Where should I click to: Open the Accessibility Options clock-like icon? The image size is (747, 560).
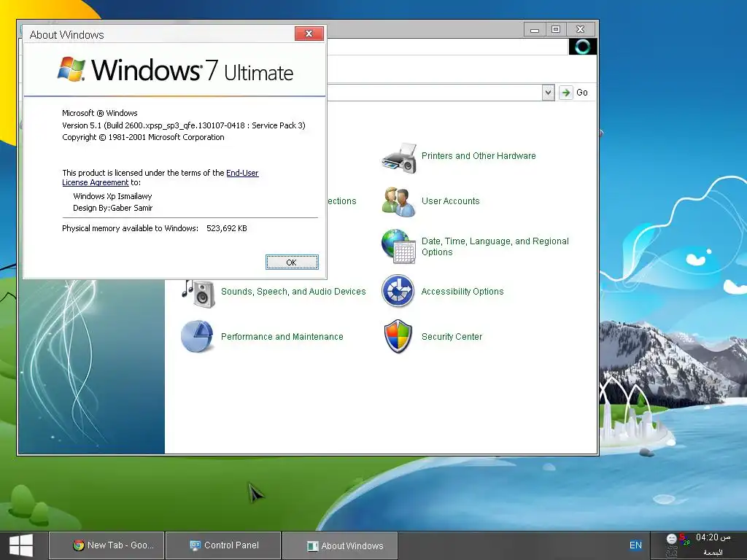[398, 291]
